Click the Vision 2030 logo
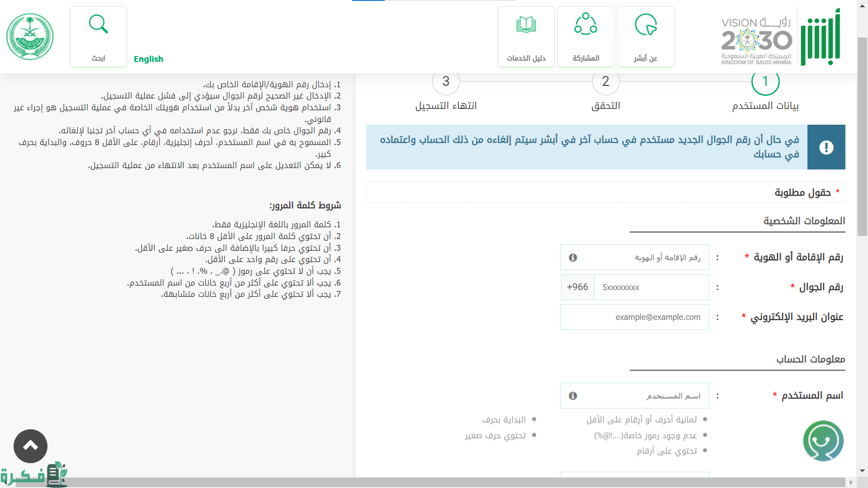Screen dimensions: 868x488 click(x=756, y=41)
